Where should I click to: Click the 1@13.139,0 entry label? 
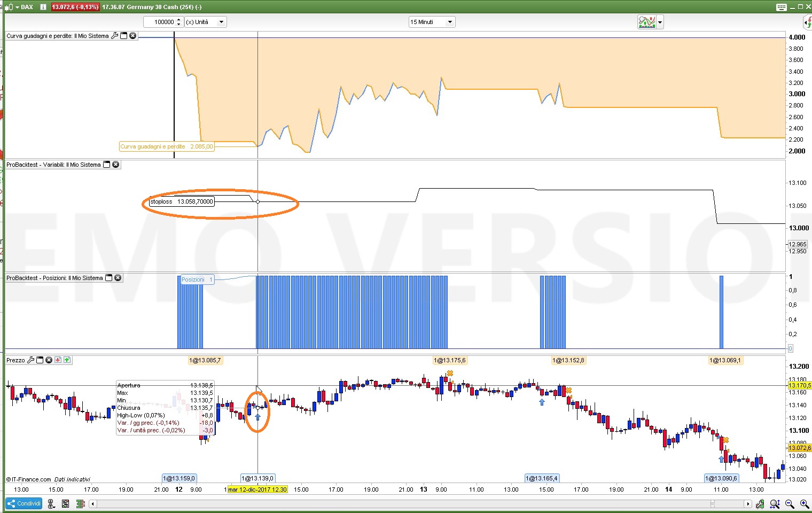pos(257,478)
